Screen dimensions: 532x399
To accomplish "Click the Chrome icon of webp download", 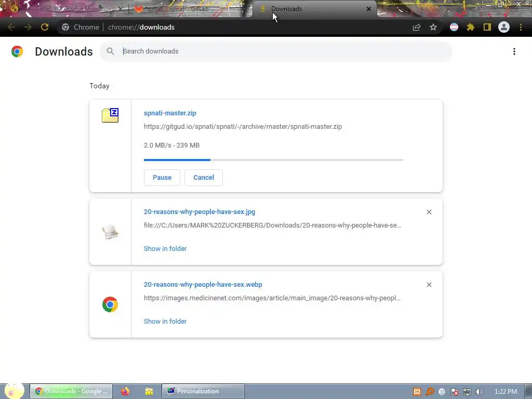I will coord(110,304).
